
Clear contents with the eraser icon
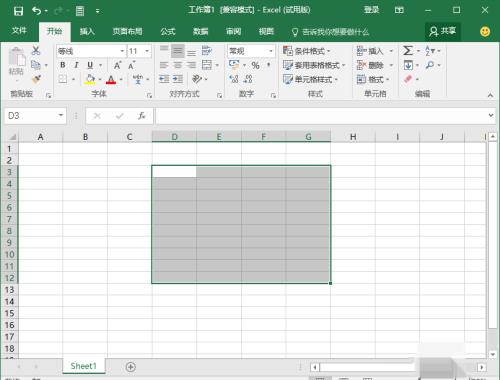click(408, 79)
